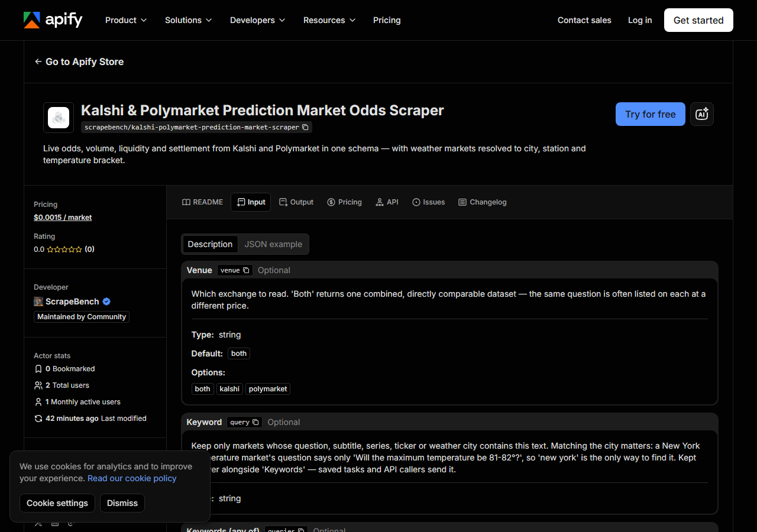Open the actor Pricing tab
This screenshot has width=757, height=532.
344,202
